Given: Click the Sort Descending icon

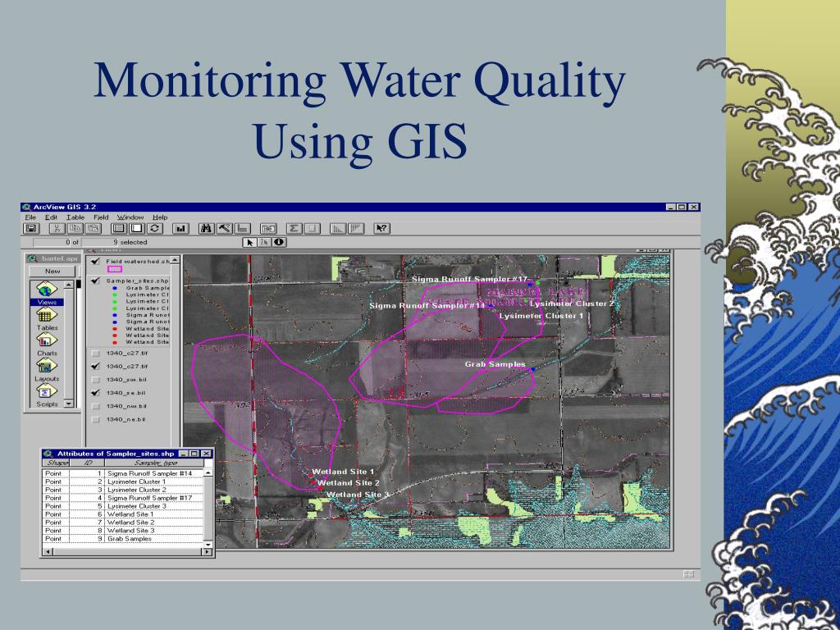Looking at the screenshot, I should pyautogui.click(x=356, y=229).
